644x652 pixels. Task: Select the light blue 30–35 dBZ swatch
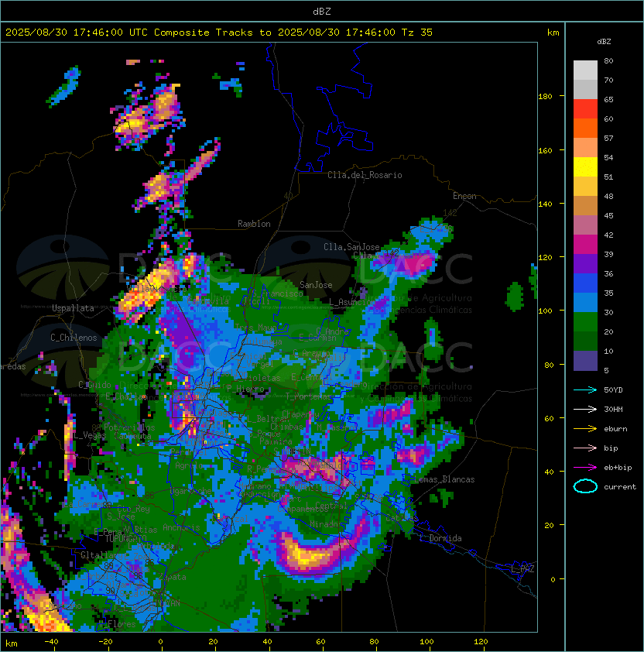click(x=585, y=302)
